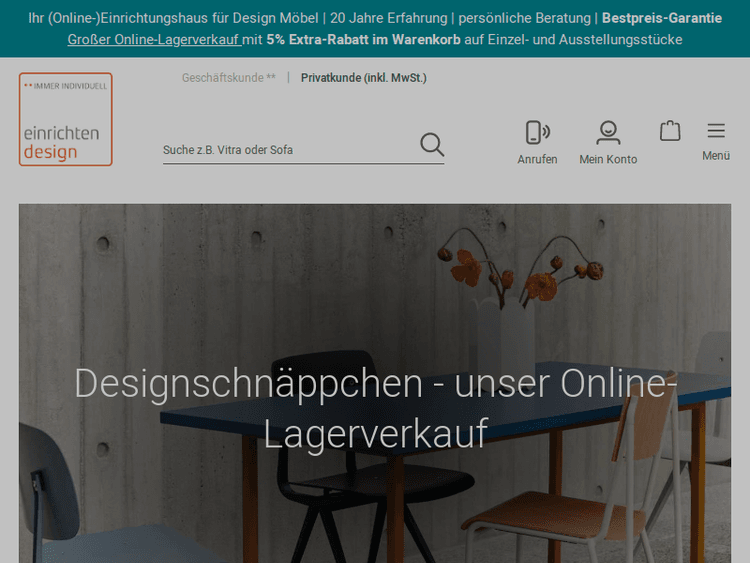Select Privatkunde (inkl. MwSt.) option
Image resolution: width=750 pixels, height=563 pixels.
tap(364, 77)
